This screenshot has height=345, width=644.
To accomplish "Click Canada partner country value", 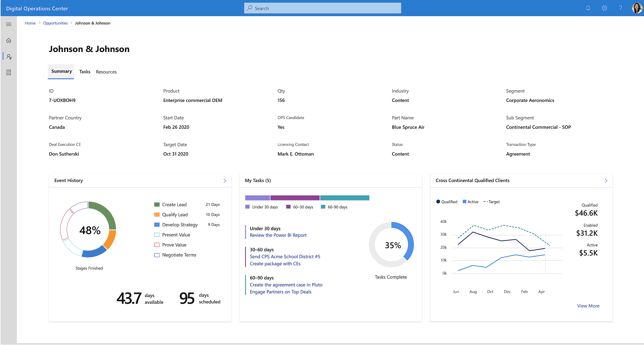I will tap(57, 127).
